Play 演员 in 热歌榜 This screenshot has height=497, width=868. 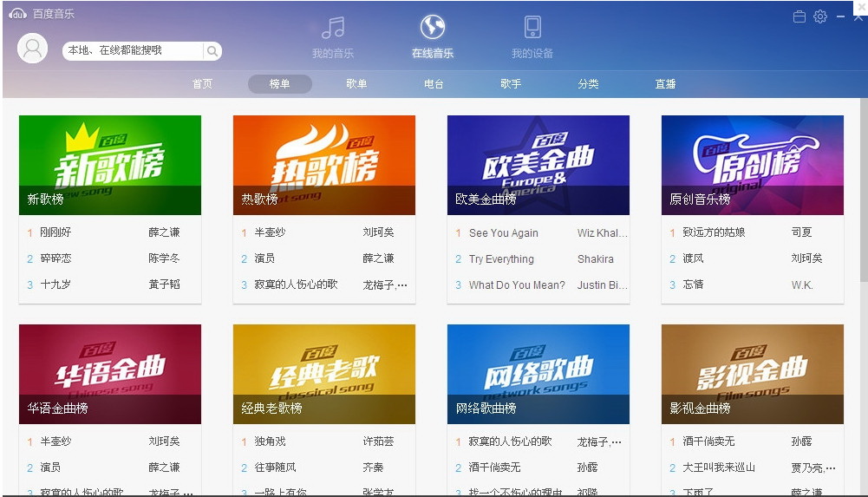coord(264,258)
